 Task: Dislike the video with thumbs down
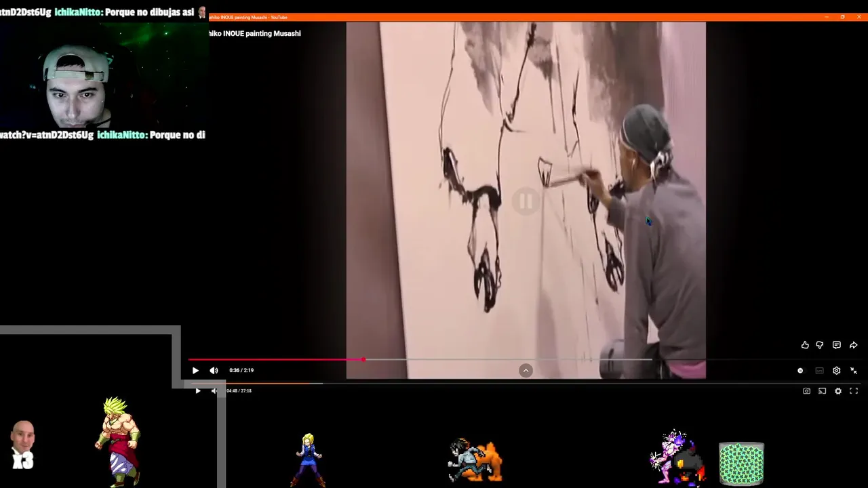[820, 345]
